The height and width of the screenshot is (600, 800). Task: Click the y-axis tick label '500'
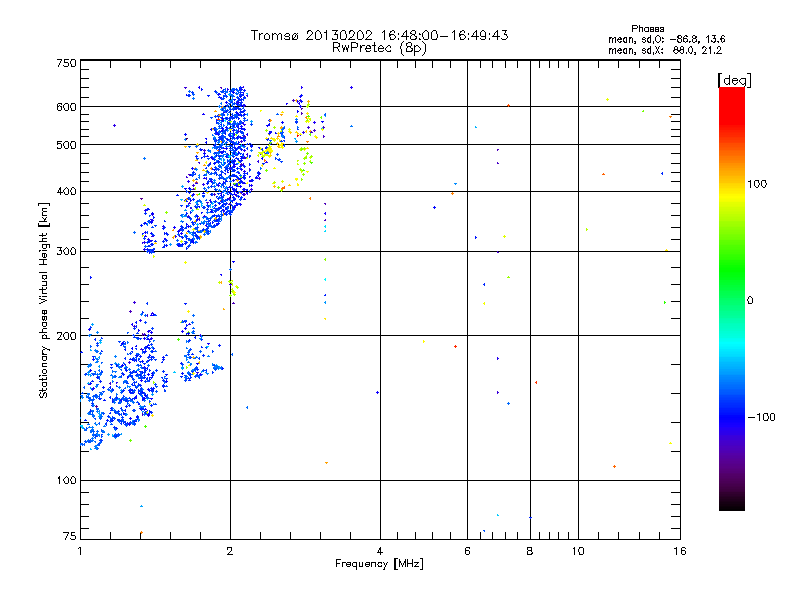[67, 145]
